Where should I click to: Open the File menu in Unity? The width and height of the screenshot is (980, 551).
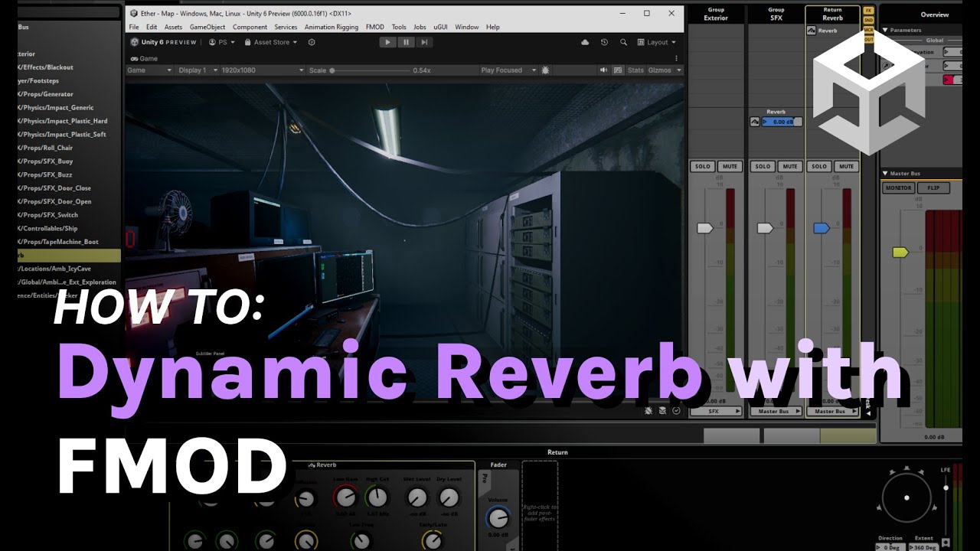point(134,27)
